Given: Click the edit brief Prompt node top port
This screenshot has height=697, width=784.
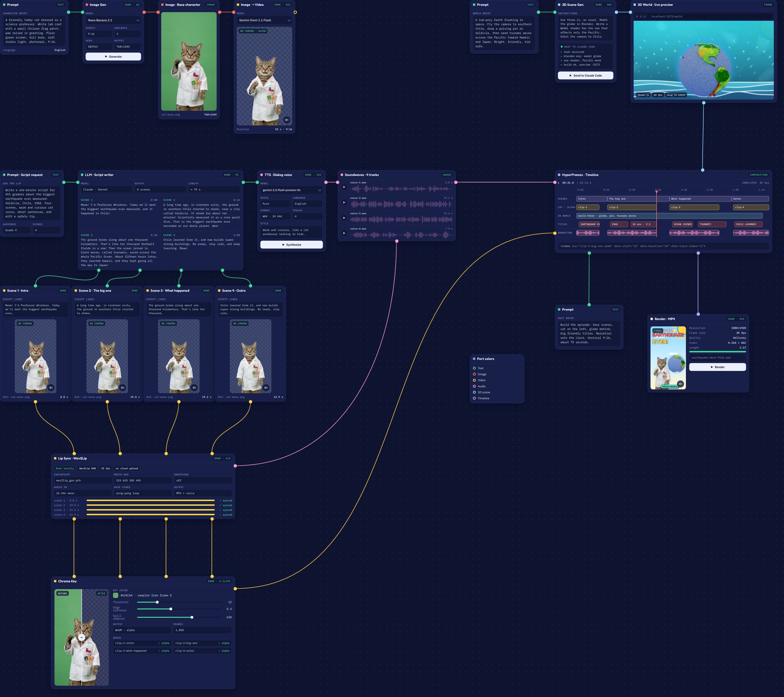Looking at the screenshot, I should [x=589, y=305].
